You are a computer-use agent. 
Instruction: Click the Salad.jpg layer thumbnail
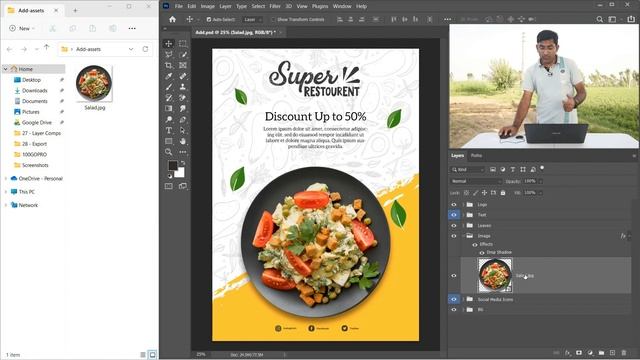pos(495,275)
